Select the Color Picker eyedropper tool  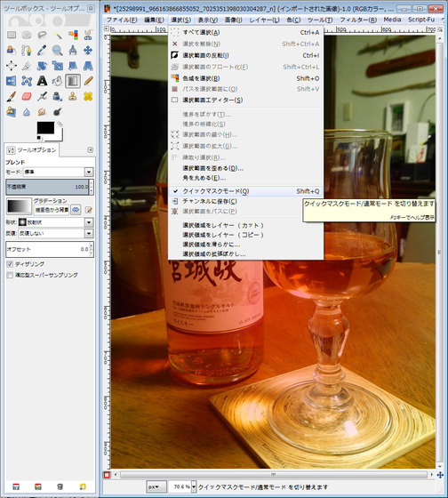tap(42, 50)
